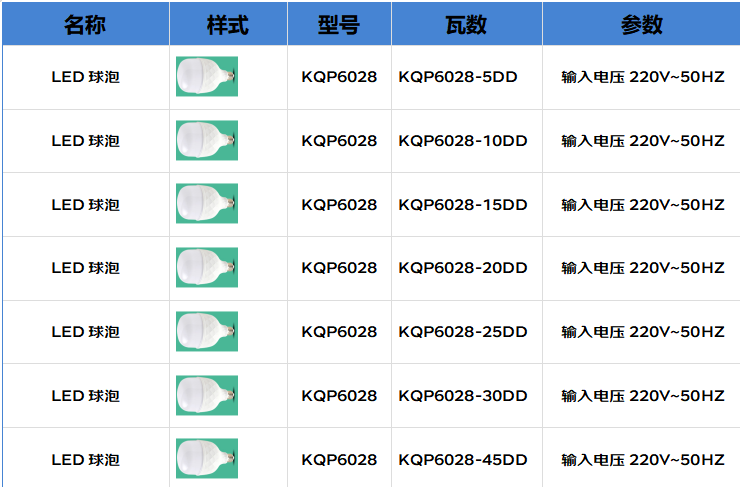
Task: Select bulb image in KQP6028-15DD row
Action: click(x=207, y=203)
